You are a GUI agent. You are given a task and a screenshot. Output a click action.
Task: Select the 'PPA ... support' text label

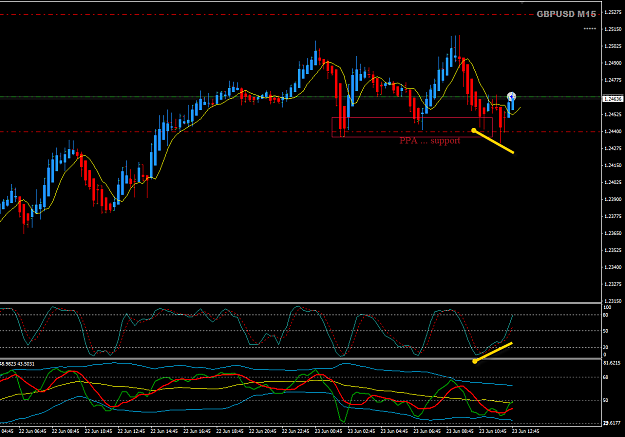coord(430,140)
